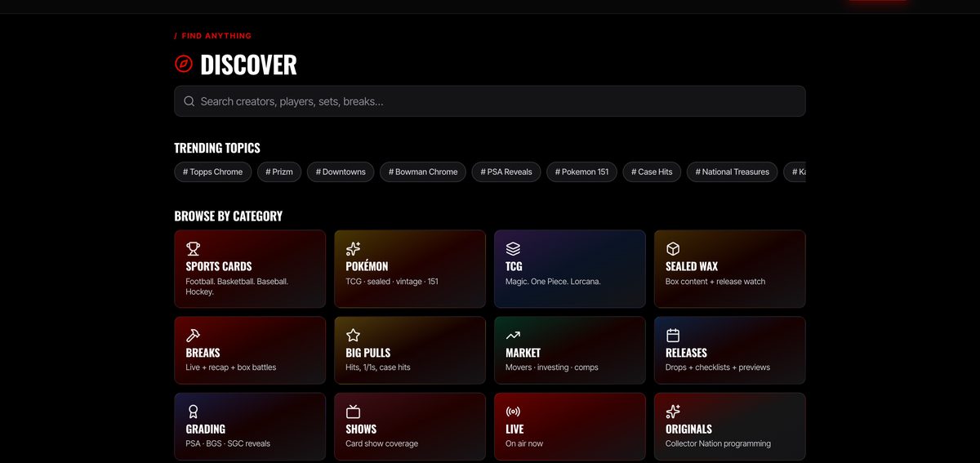Click the trending arrow icon on Market

[513, 335]
